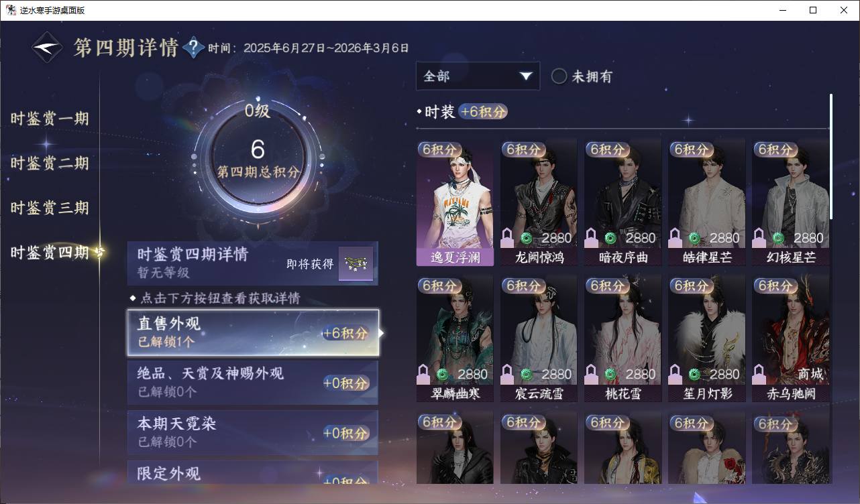Open the 全部 category dropdown
The image size is (860, 504).
[478, 76]
